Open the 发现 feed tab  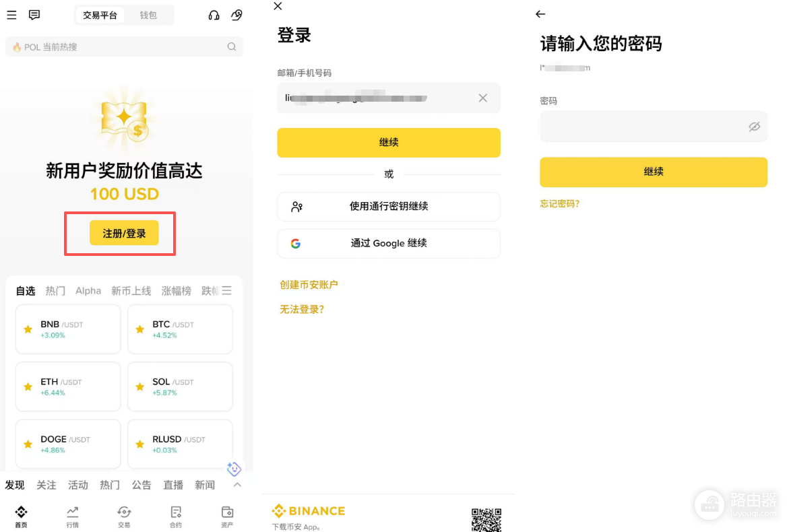[15, 485]
